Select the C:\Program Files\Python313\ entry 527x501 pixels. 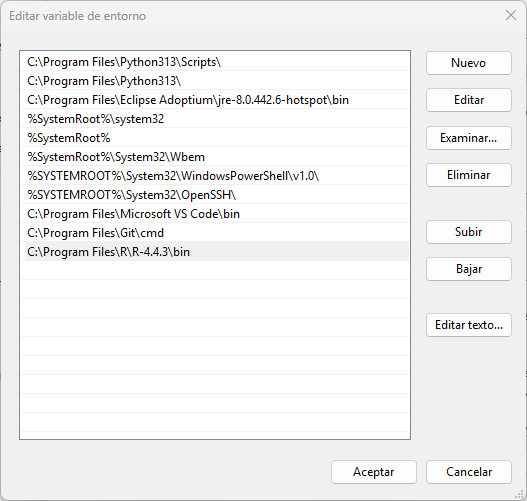pos(215,81)
